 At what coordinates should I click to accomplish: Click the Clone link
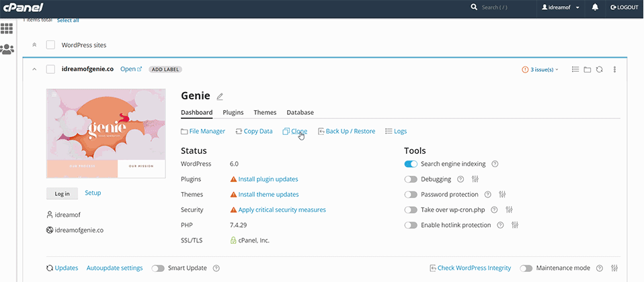[x=295, y=132]
